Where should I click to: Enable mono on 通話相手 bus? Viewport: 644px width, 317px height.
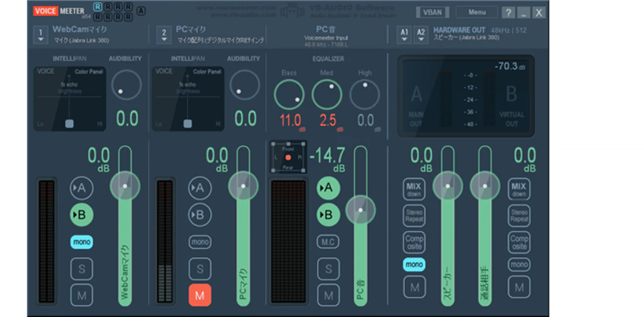519,264
